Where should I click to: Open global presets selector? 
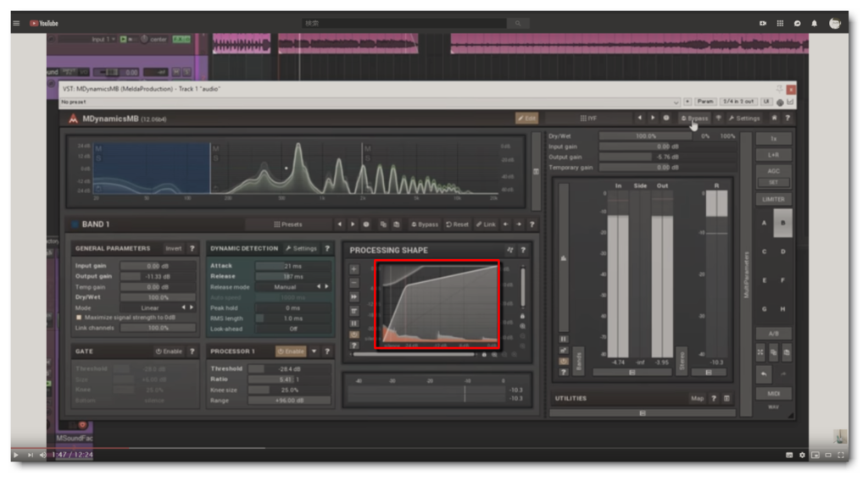(x=588, y=119)
